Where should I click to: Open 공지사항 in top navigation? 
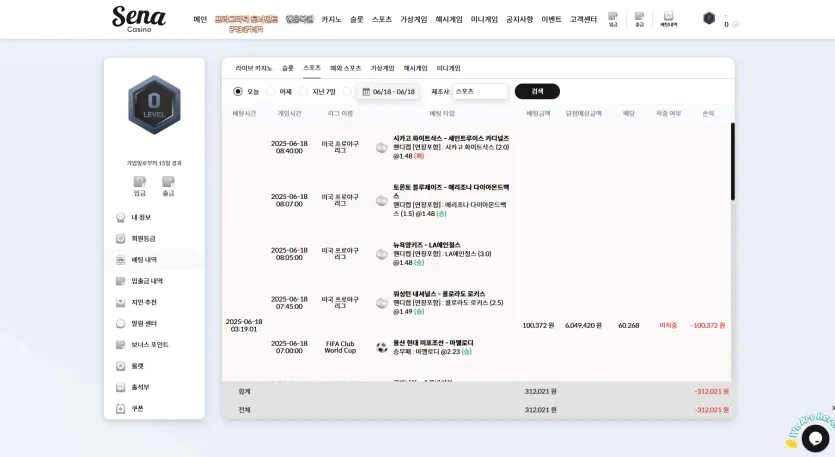pos(519,19)
